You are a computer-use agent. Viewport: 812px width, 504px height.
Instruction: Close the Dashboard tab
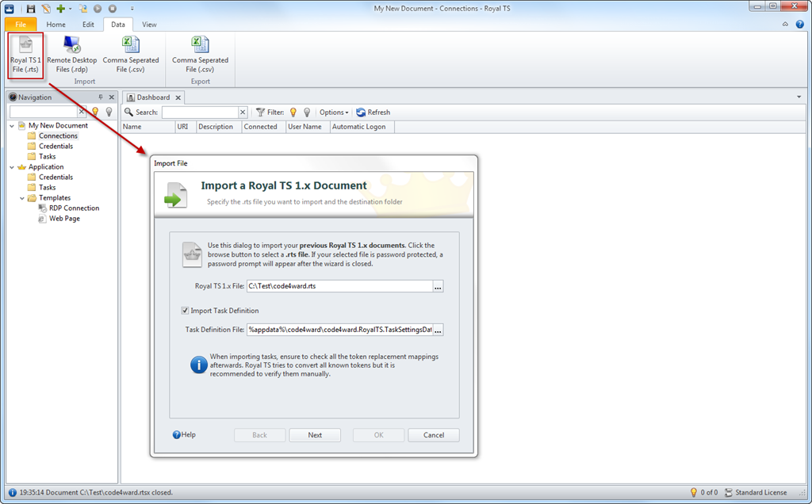178,97
